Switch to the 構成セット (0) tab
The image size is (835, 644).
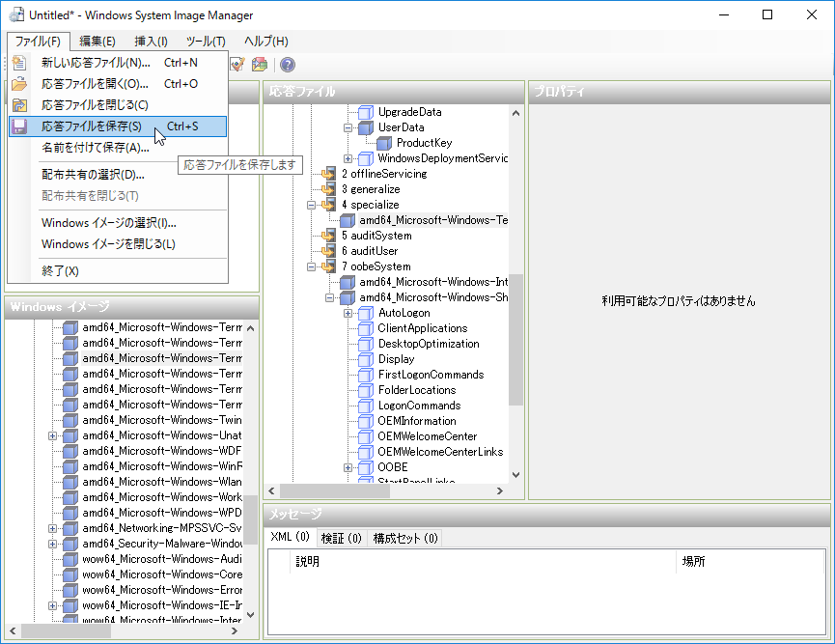[405, 539]
